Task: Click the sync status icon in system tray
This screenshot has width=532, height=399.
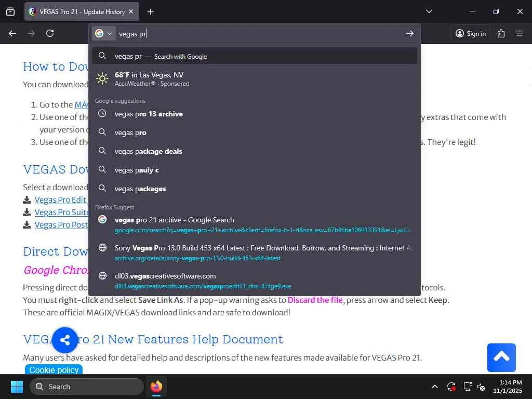Action: pos(451,387)
